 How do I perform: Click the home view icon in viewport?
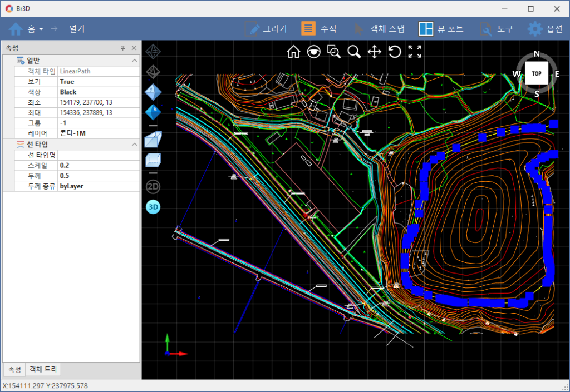293,52
